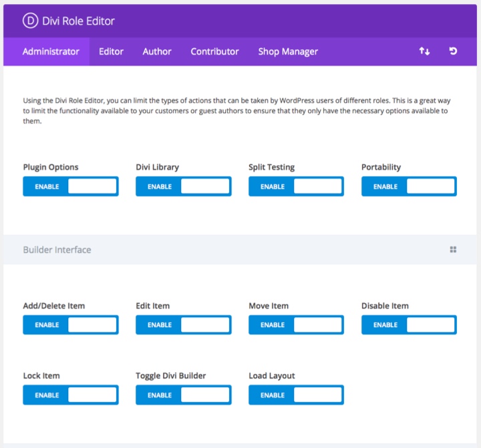Toggle the Lock Item enable switch

point(71,395)
